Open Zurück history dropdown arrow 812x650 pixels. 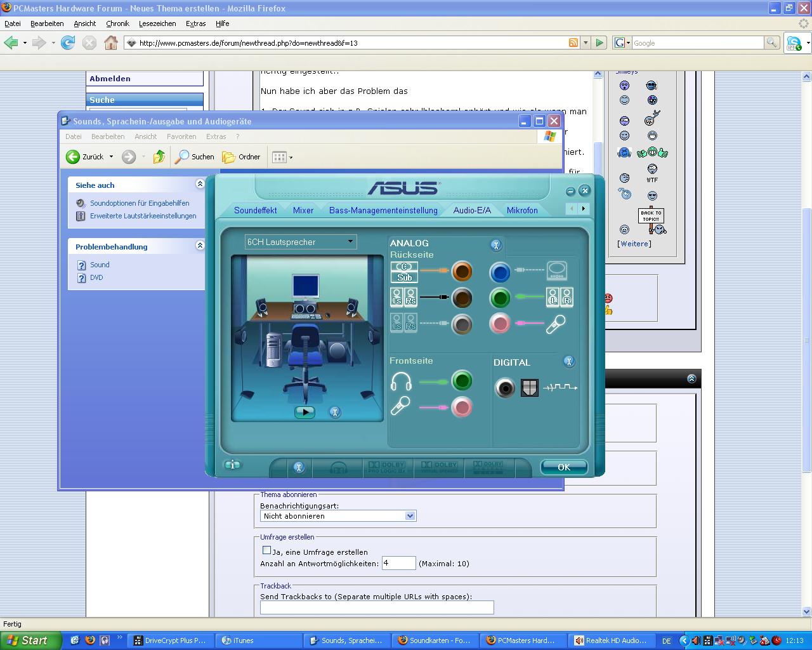coord(111,157)
